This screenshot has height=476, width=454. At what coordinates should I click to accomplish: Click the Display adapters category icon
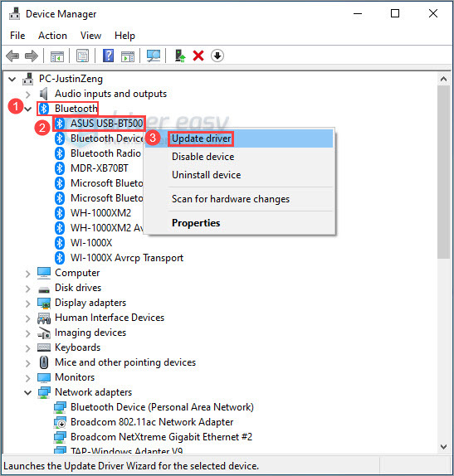tap(44, 303)
